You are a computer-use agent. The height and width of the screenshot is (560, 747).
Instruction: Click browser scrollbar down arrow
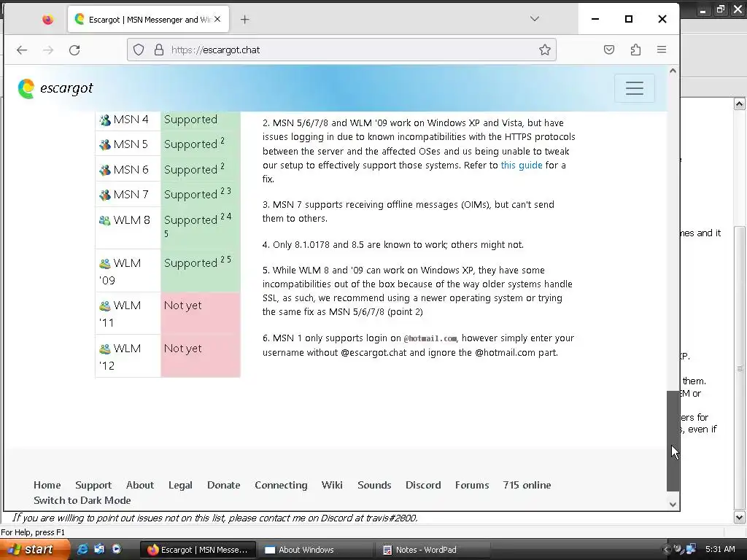[x=673, y=505]
